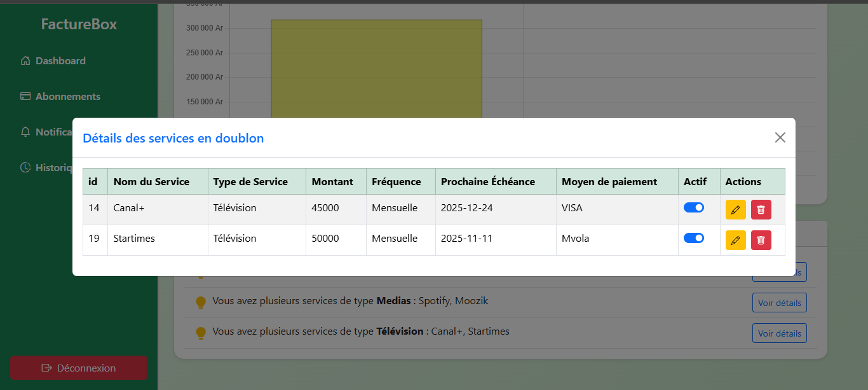The width and height of the screenshot is (868, 390).
Task: Click the lightbulb icon beside the Télévision suggestion
Action: pos(201,333)
